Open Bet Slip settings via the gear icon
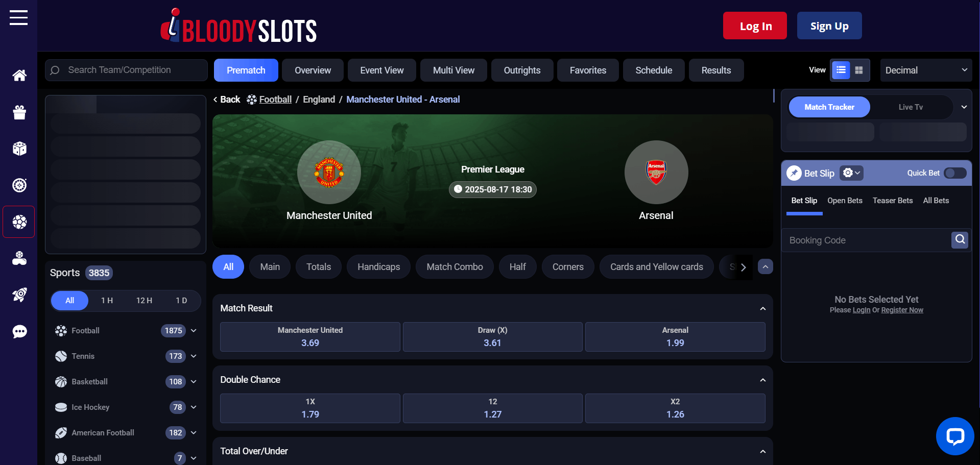980x465 pixels. coord(851,173)
